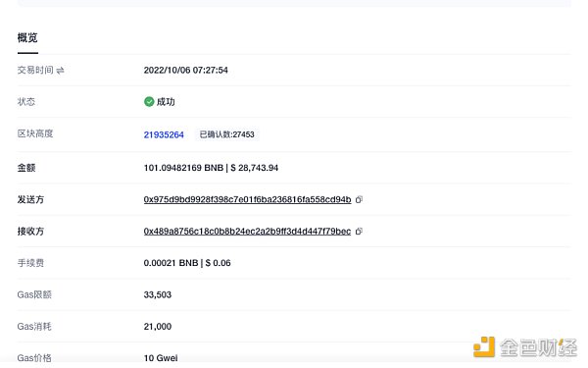The height and width of the screenshot is (368, 588).
Task: Click the transaction time 2022/10/06 07:27:54
Action: [x=185, y=71]
